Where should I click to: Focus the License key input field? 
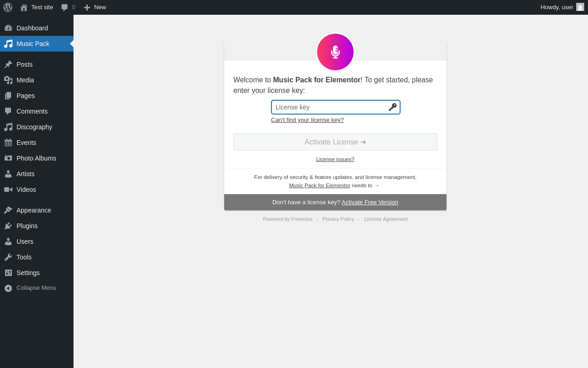pos(336,107)
